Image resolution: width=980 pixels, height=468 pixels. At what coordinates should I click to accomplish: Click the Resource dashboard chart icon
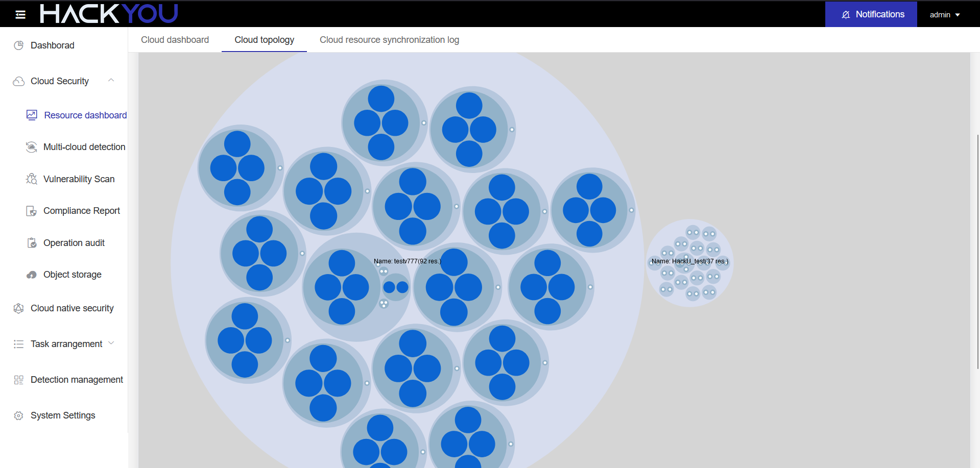pos(32,115)
